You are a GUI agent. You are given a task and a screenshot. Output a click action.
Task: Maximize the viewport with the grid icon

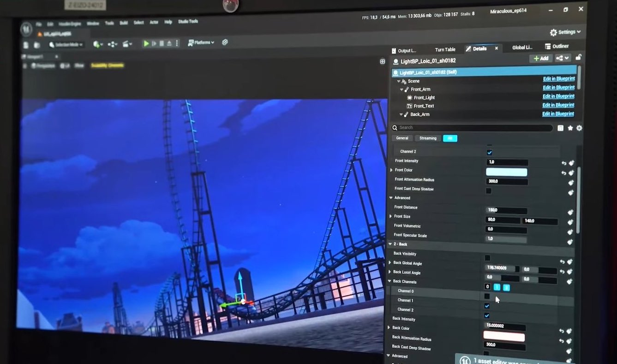pyautogui.click(x=383, y=61)
